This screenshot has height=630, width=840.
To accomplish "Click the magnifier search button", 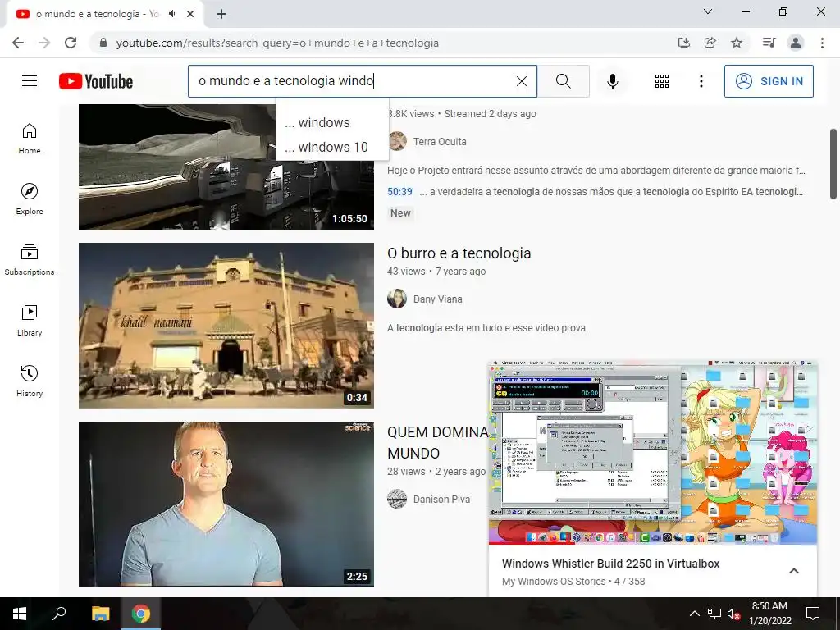I will [563, 81].
